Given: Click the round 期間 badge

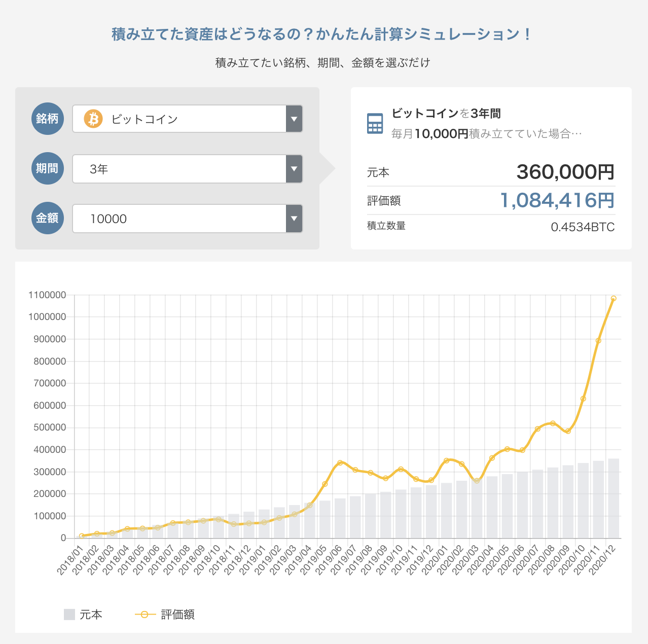Looking at the screenshot, I should click(x=48, y=168).
